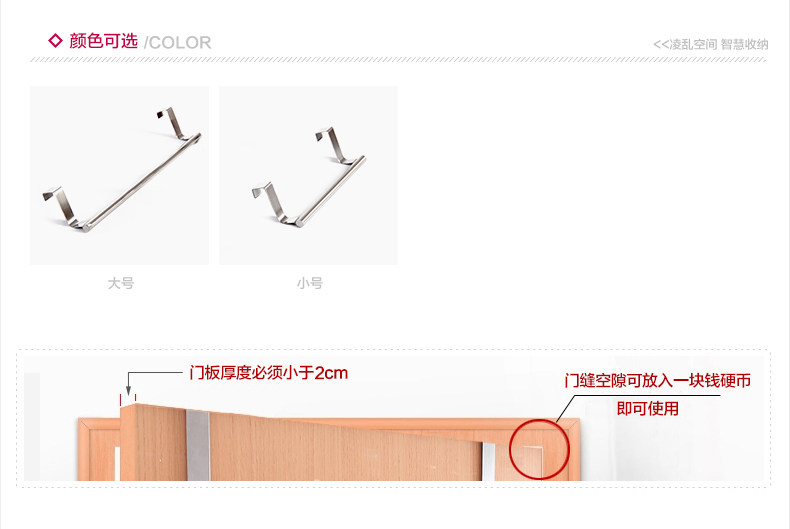Click the wooden door panel image
Viewport: 790px width, 529px height.
(x=302, y=442)
